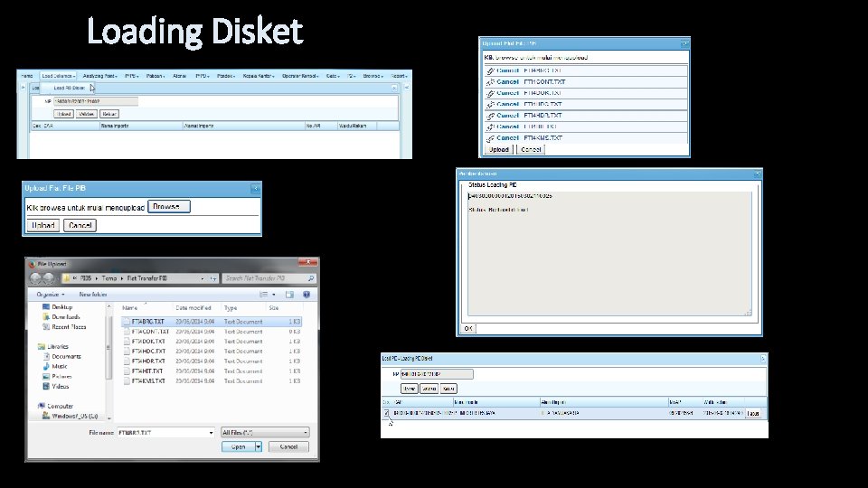Click Open in File Upload dialog
Image resolution: width=868 pixels, height=488 pixels.
click(x=238, y=446)
